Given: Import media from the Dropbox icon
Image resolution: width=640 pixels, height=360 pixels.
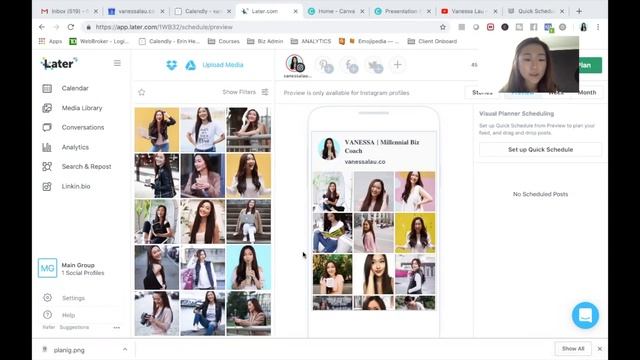Looking at the screenshot, I should 172,65.
